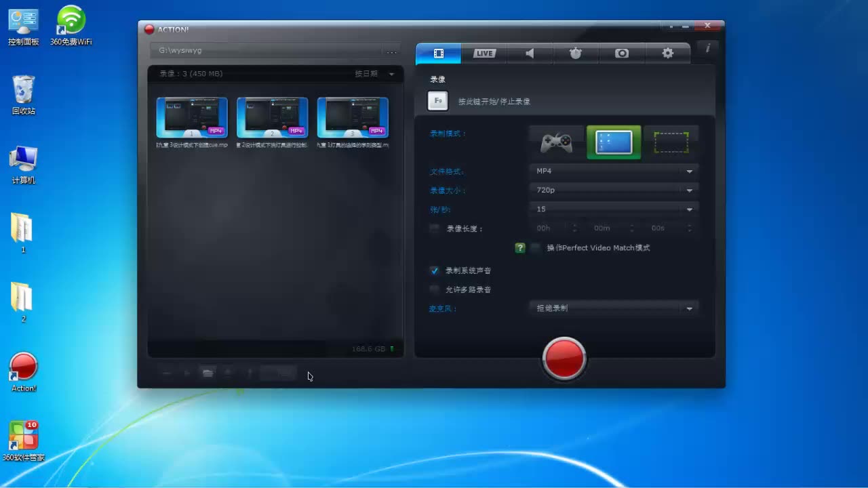Click the '168.6 GB' free disk space text
This screenshot has width=868, height=488.
point(368,349)
